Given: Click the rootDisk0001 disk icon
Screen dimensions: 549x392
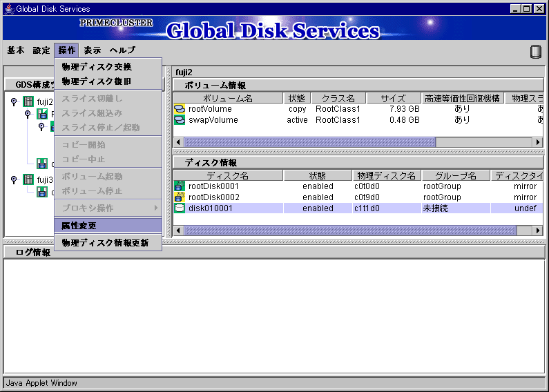Looking at the screenshot, I should (x=180, y=186).
